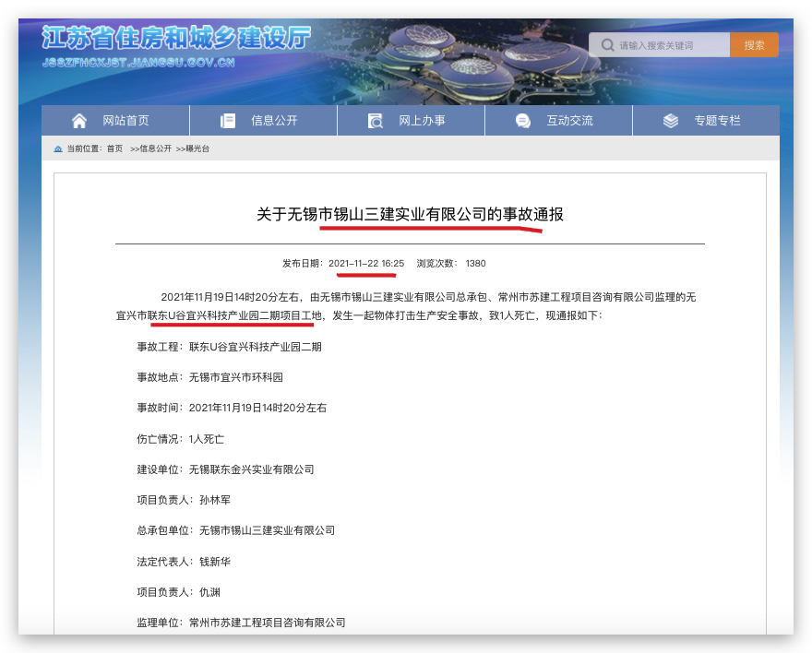This screenshot has height=653, width=812.
Task: Click the 信息公开 document icon
Action: pos(228,121)
